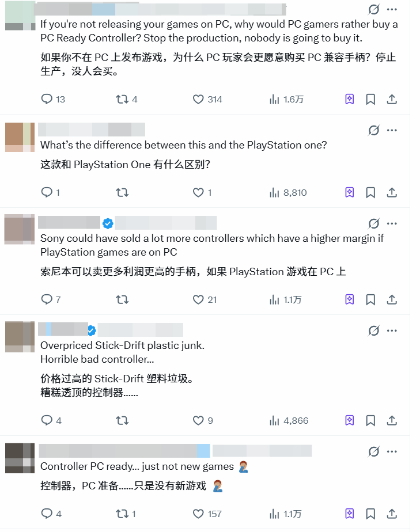Open more options on the first tweet
Image resolution: width=420 pixels, height=532 pixels.
392,9
